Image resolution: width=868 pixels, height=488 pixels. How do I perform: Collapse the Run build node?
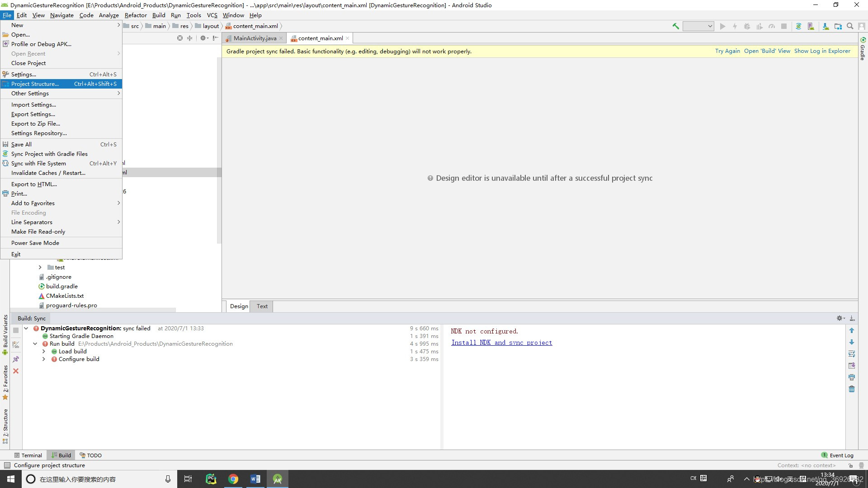pyautogui.click(x=35, y=344)
